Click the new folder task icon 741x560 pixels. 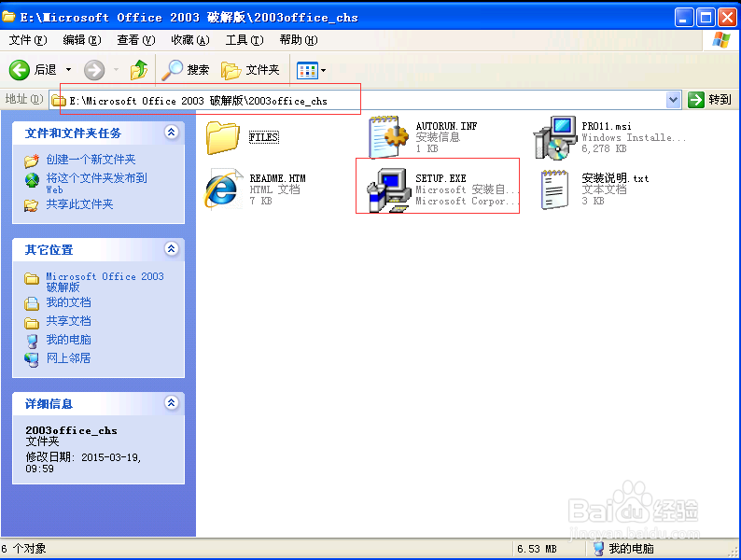[x=32, y=161]
